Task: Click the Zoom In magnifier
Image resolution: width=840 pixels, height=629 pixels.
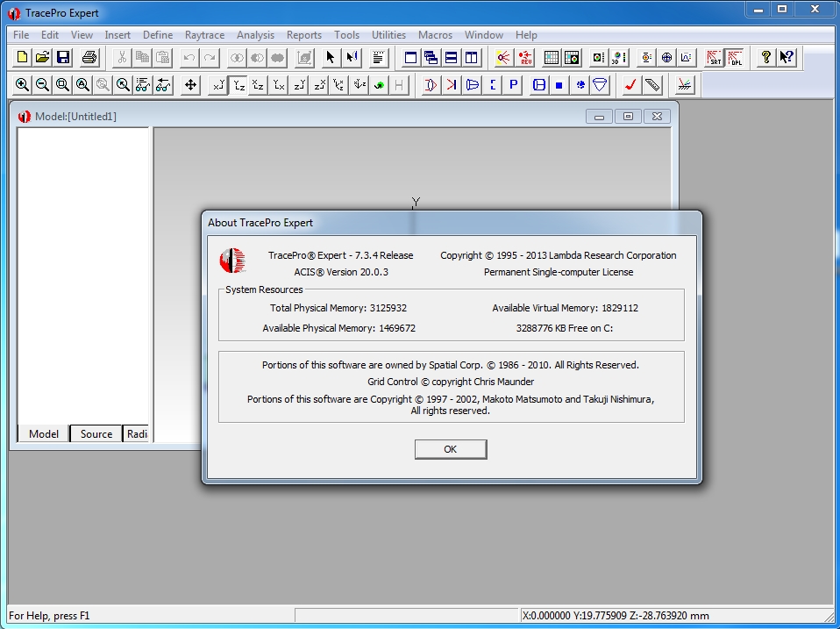Action: 22,84
